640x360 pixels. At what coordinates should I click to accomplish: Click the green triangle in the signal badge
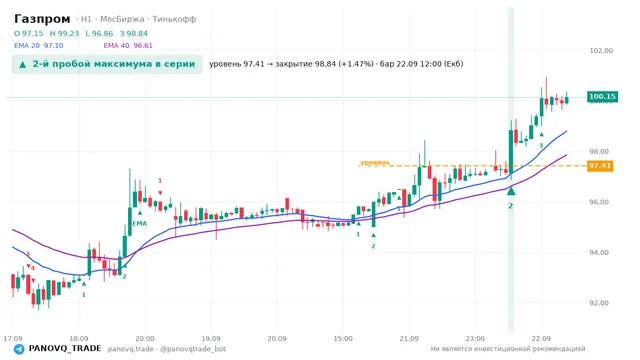click(x=22, y=64)
